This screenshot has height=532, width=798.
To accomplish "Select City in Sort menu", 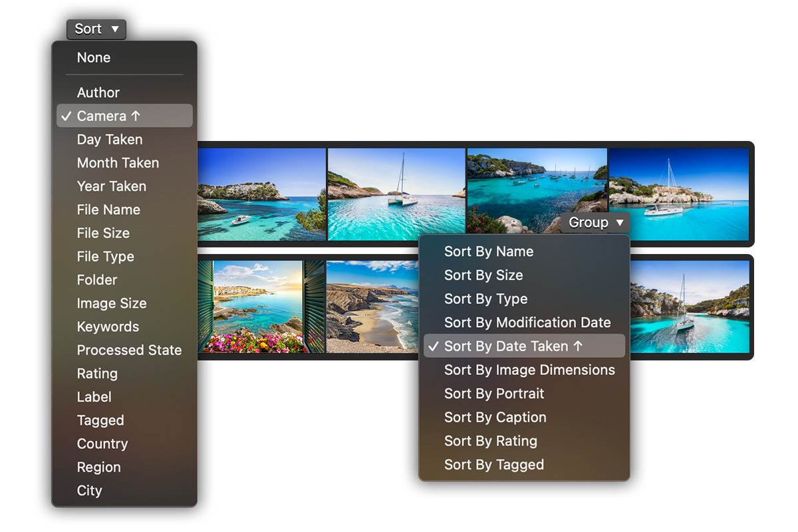I will 124,491.
